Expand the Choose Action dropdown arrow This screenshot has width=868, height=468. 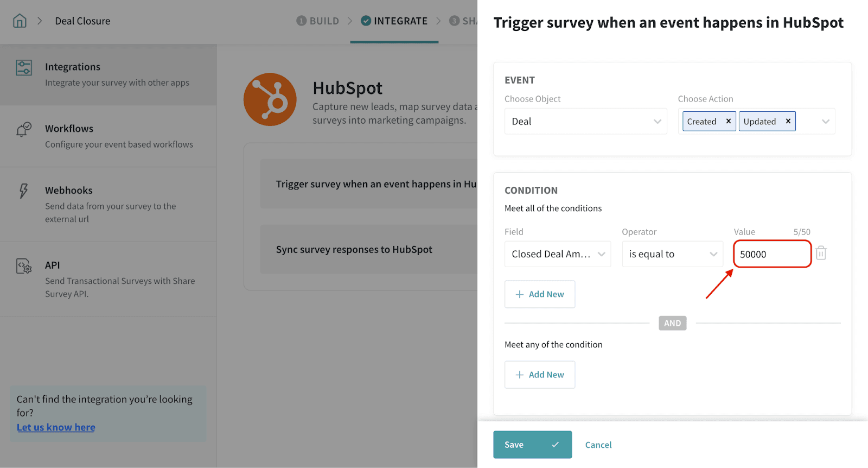825,122
